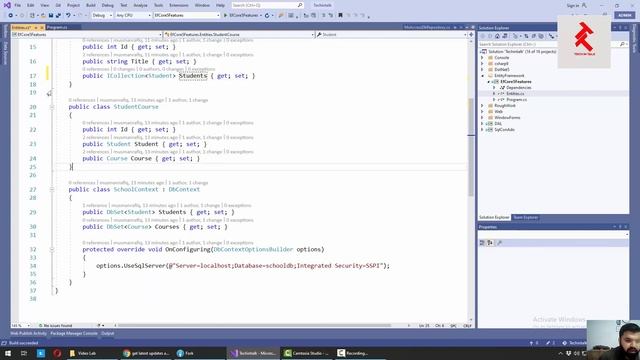Click the restart/refresh icon beside run button

tap(267, 16)
